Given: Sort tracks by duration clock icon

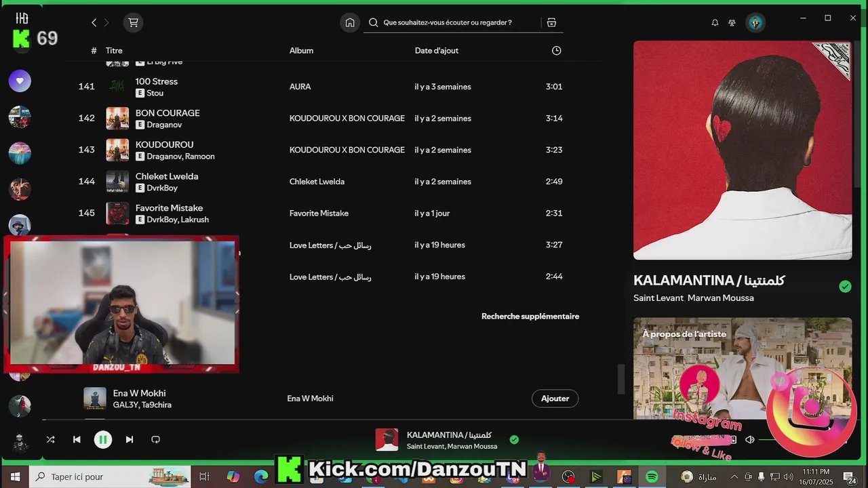Looking at the screenshot, I should (556, 51).
